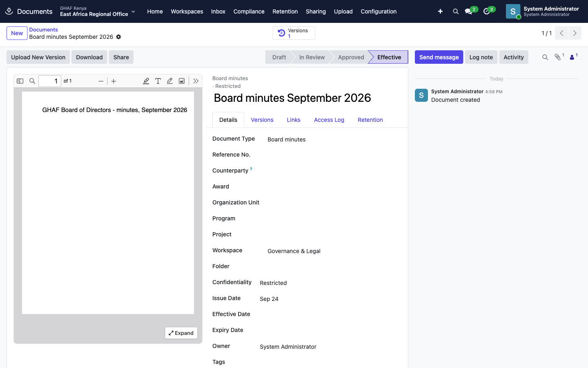Expand the PDF preview
The image size is (588, 368).
click(181, 333)
